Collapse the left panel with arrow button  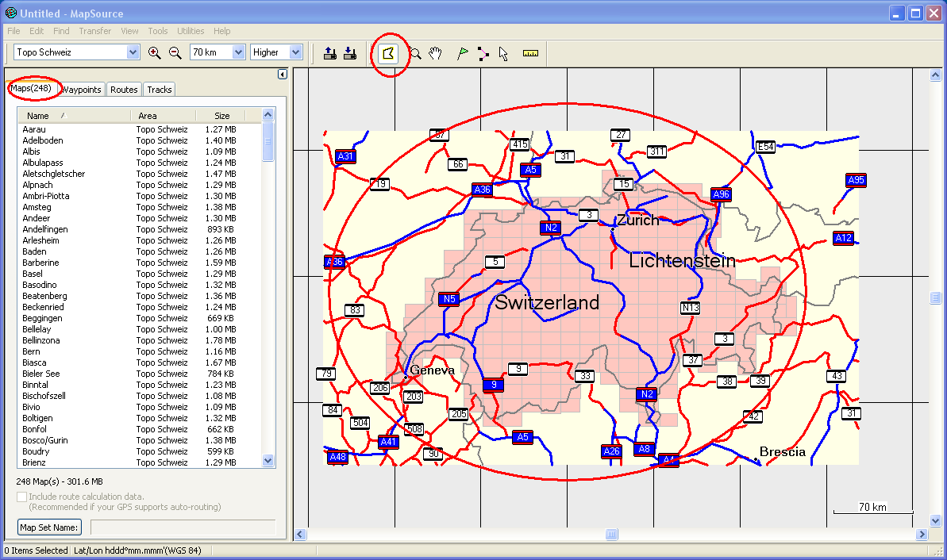point(282,75)
